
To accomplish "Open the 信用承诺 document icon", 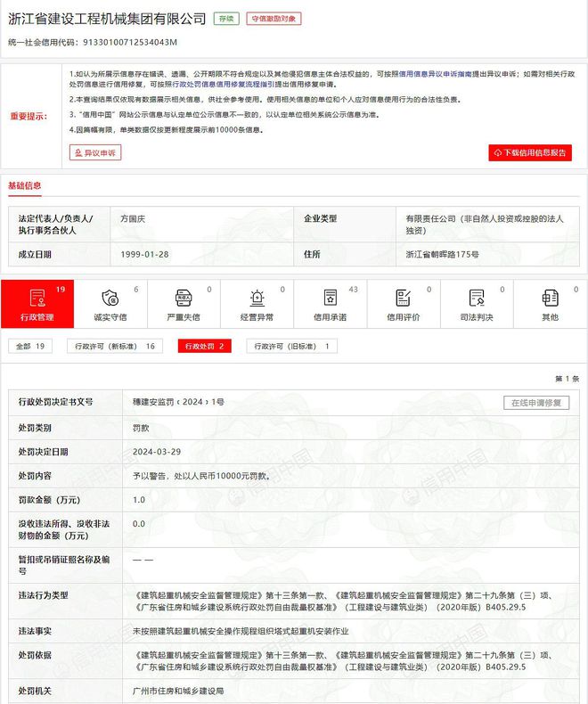I will [x=331, y=299].
